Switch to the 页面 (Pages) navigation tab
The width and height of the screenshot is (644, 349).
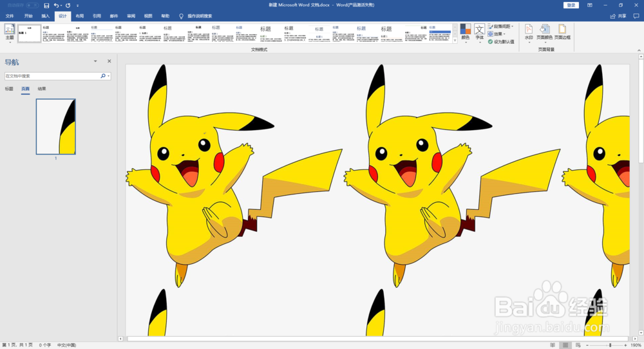pyautogui.click(x=26, y=89)
